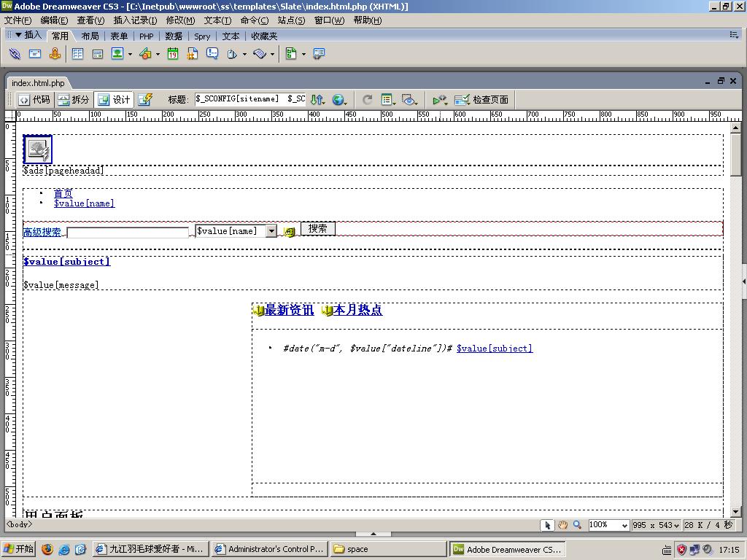The image size is (747, 560).
Task: Select the Zoom tool magnifier
Action: coord(577,525)
